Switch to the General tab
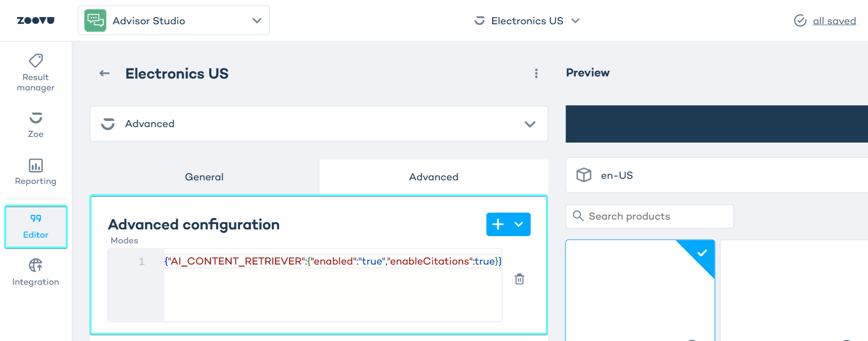 click(x=204, y=177)
